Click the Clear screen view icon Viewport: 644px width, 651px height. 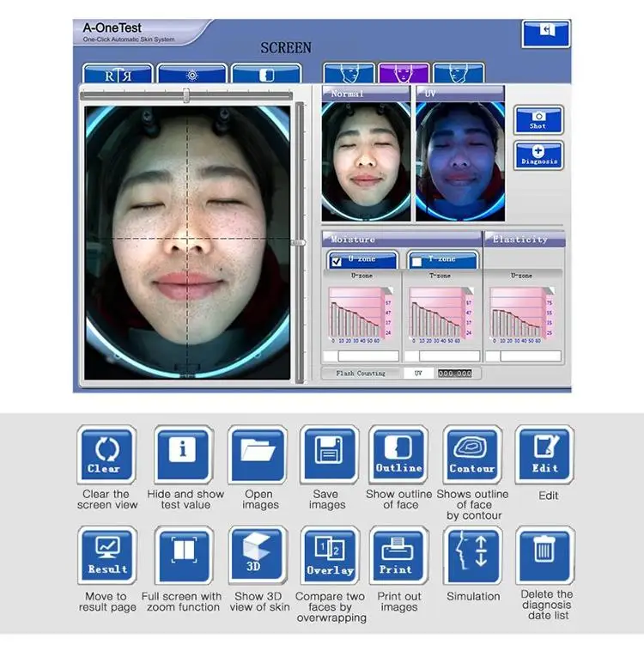[106, 454]
